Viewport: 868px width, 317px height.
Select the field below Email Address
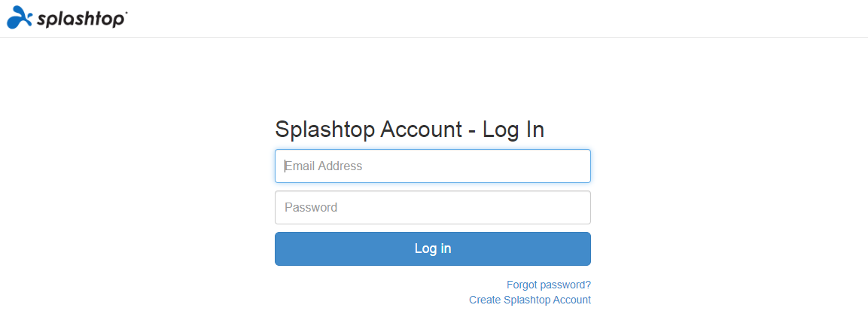point(452,207)
